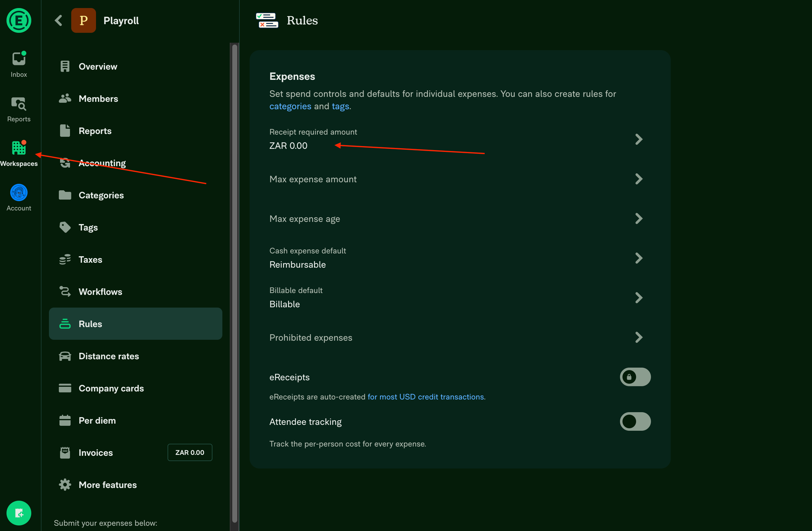
Task: Expand Billable default chevron
Action: [x=639, y=298]
